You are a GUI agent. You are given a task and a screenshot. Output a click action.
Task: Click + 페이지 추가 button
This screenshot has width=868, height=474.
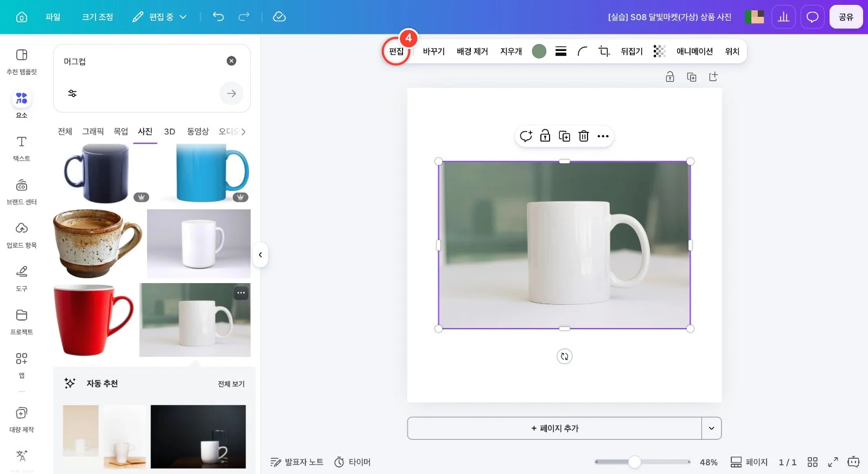[554, 428]
